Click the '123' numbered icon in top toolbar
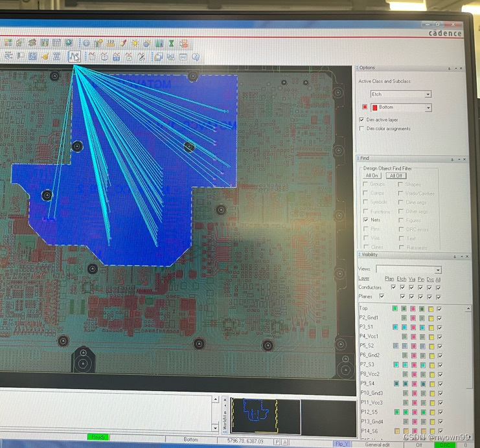The width and height of the screenshot is (480, 448). pyautogui.click(x=110, y=43)
